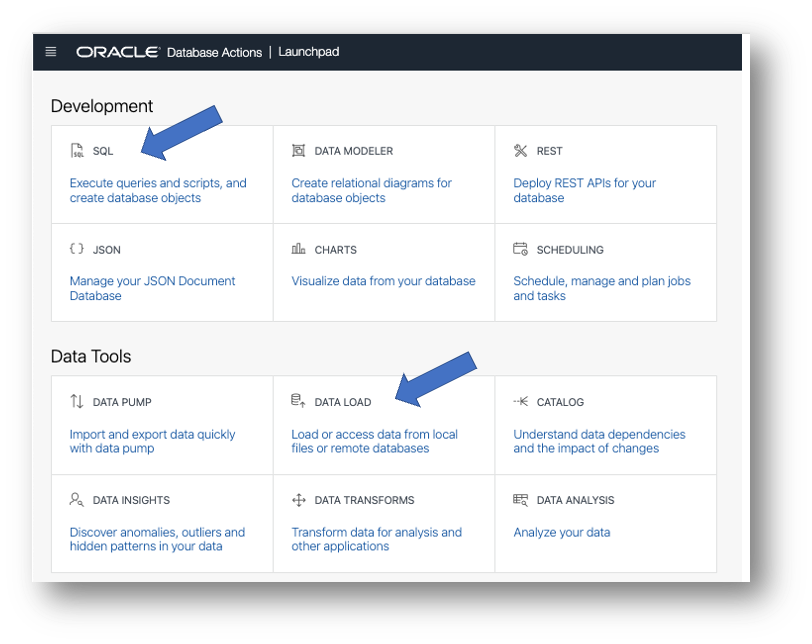Select the Data Transforms crosshair icon
Image resolution: width=812 pixels, height=644 pixels.
click(x=297, y=500)
